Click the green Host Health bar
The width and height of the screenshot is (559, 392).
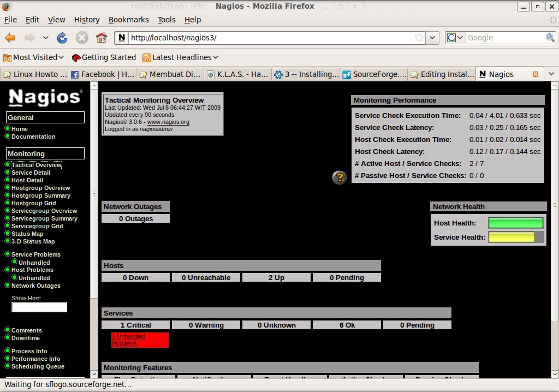coord(515,223)
